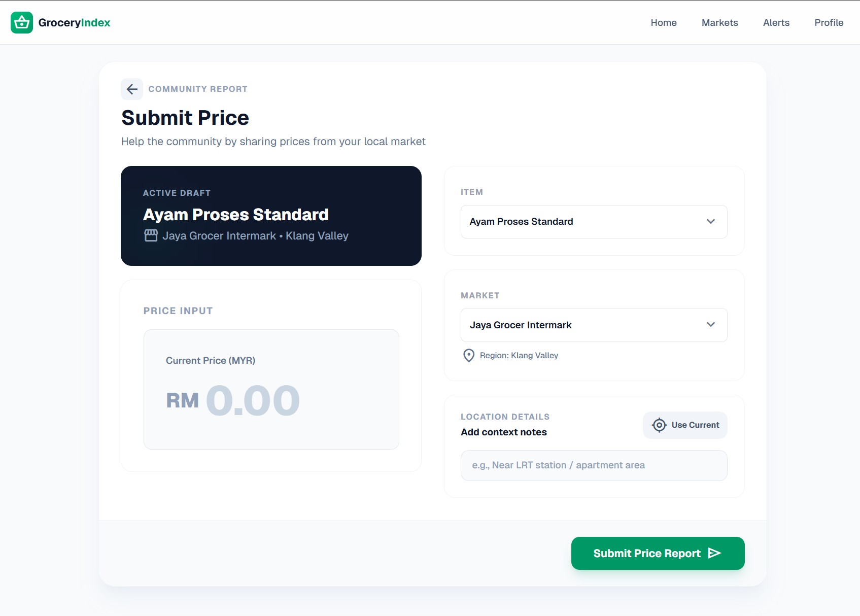Open the Markets nav item
This screenshot has width=860, height=616.
[x=719, y=22]
